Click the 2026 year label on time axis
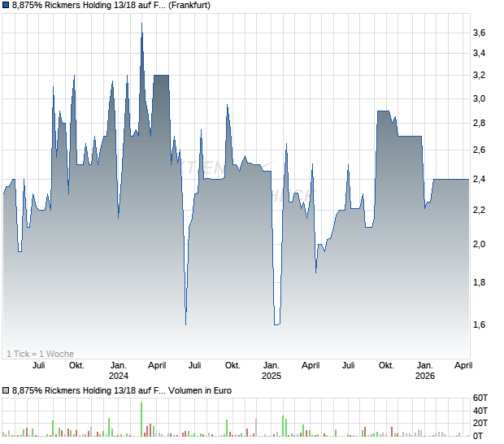 pyautogui.click(x=425, y=376)
